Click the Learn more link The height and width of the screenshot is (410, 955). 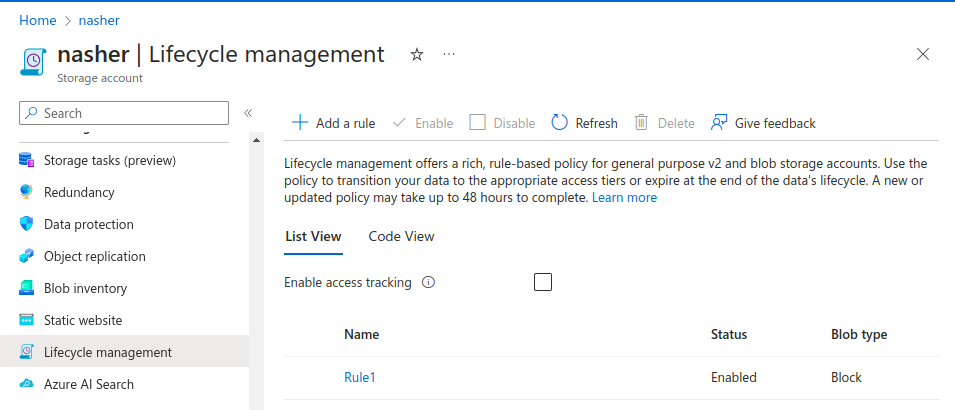coord(624,198)
